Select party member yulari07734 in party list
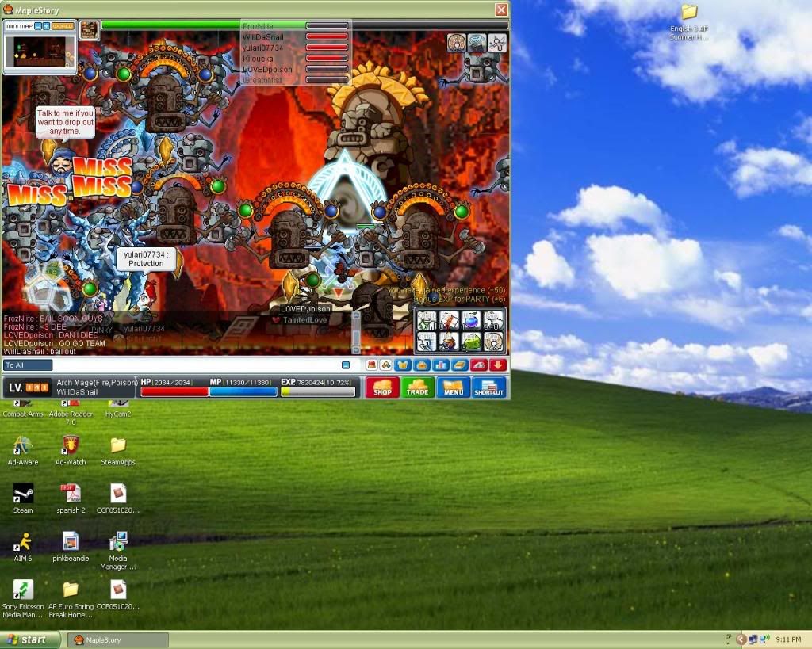Image resolution: width=812 pixels, height=649 pixels. (x=295, y=48)
